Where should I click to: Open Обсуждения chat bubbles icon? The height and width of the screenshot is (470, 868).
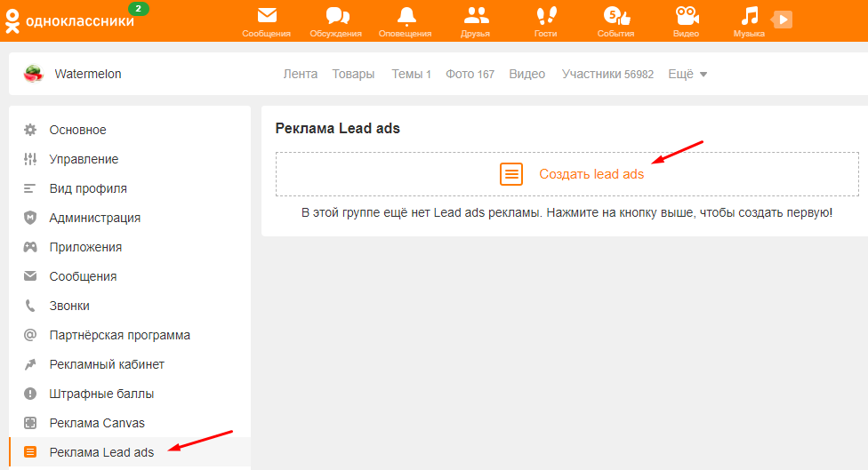click(x=337, y=15)
